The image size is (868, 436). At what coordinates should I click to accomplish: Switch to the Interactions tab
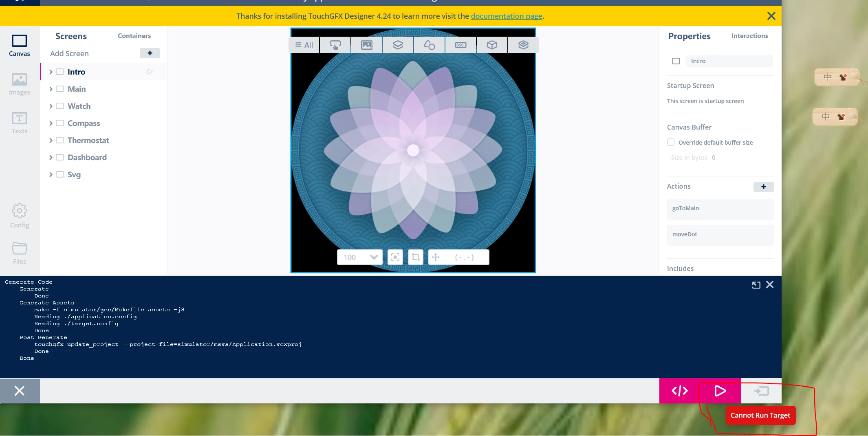pyautogui.click(x=749, y=36)
